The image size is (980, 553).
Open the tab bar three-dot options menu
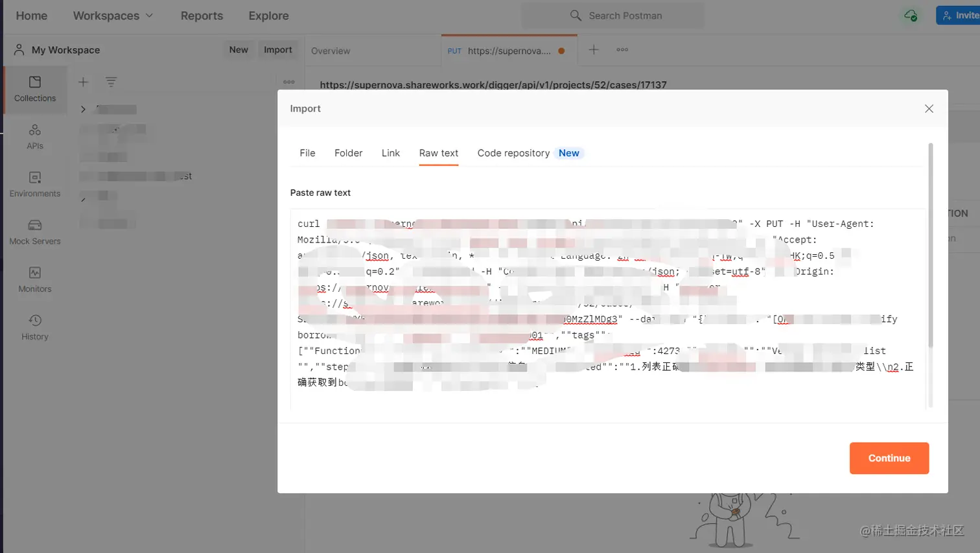(x=622, y=50)
